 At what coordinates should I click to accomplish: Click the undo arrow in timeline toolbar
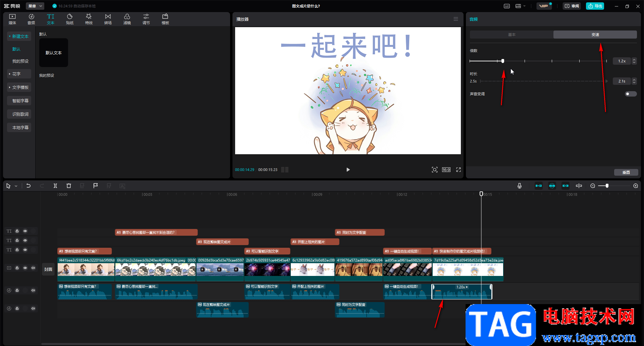(29, 186)
